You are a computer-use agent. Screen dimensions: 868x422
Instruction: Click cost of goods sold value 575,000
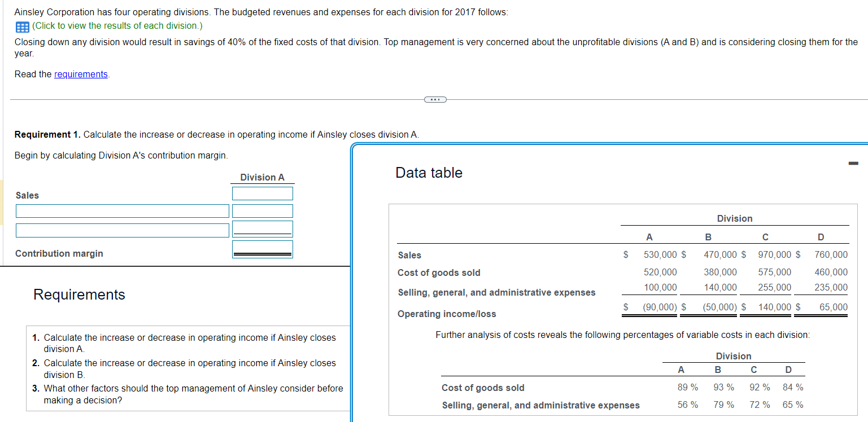(775, 272)
